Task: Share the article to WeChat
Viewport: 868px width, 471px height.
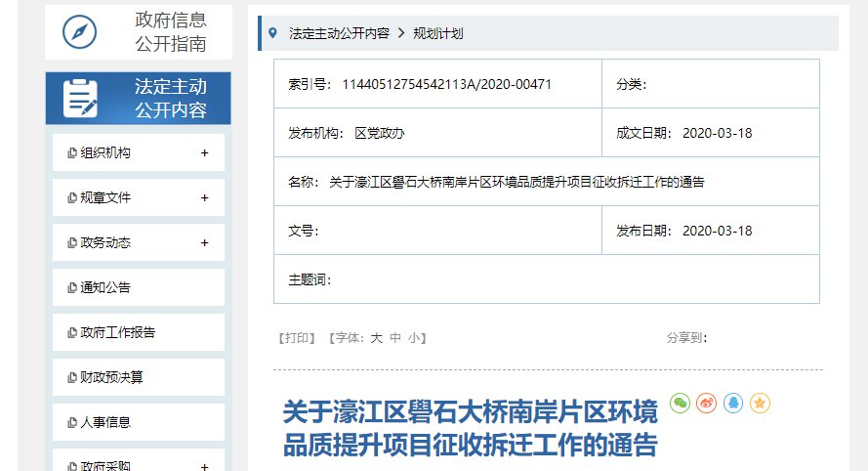Action: [680, 403]
